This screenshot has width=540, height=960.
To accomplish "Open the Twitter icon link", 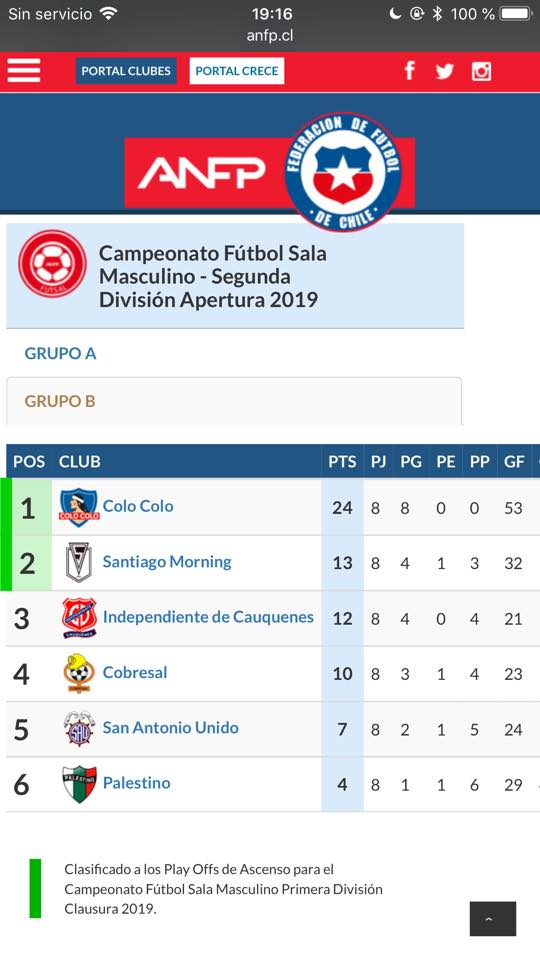I will tap(444, 72).
